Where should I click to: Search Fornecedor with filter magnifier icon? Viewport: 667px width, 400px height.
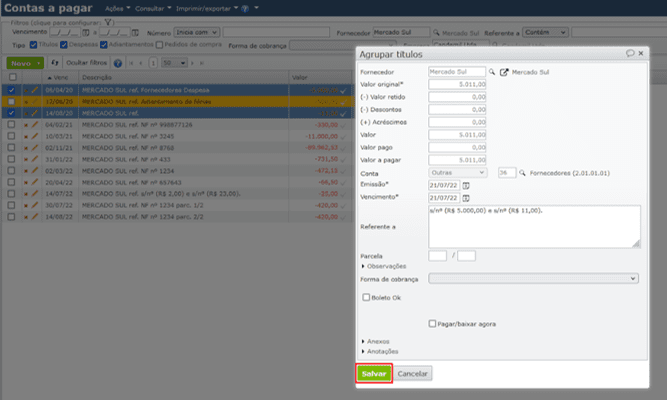point(436,32)
